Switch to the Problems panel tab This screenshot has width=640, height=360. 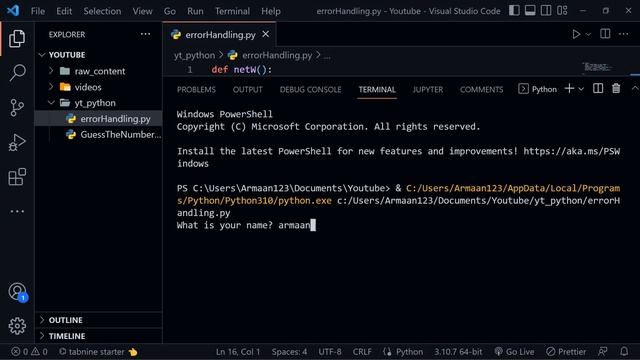pyautogui.click(x=196, y=89)
